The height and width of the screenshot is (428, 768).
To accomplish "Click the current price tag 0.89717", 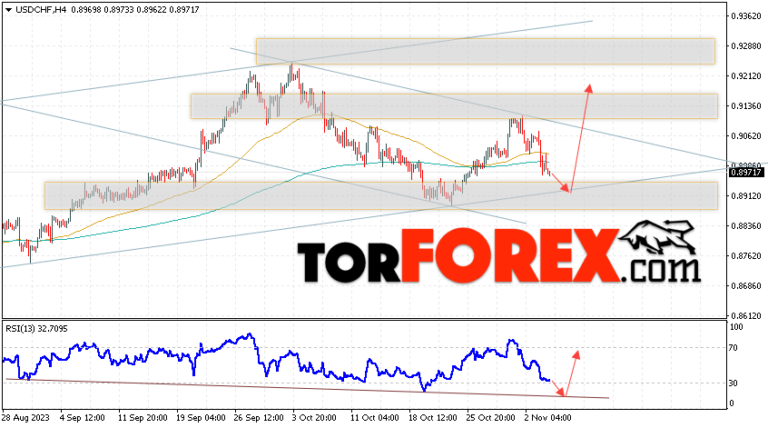I will tap(745, 172).
